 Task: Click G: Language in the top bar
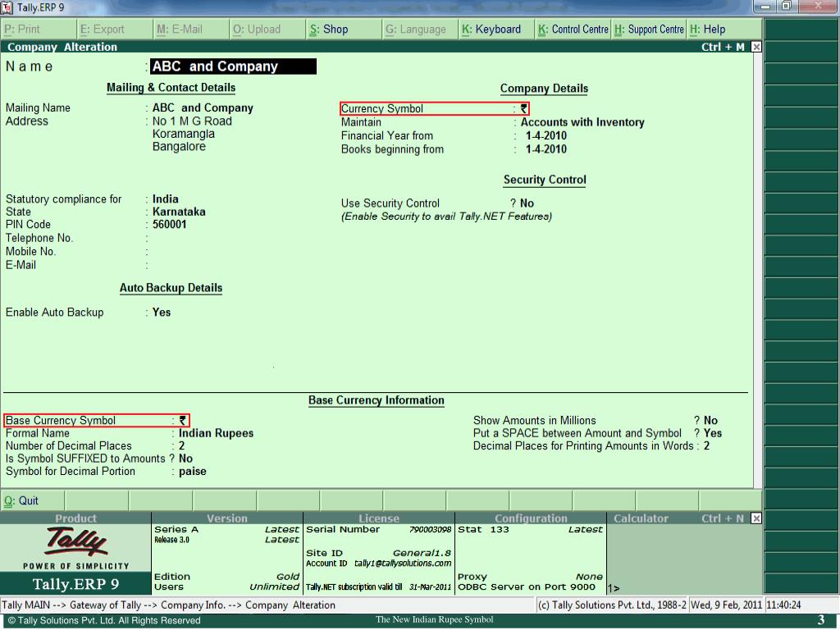tap(420, 30)
